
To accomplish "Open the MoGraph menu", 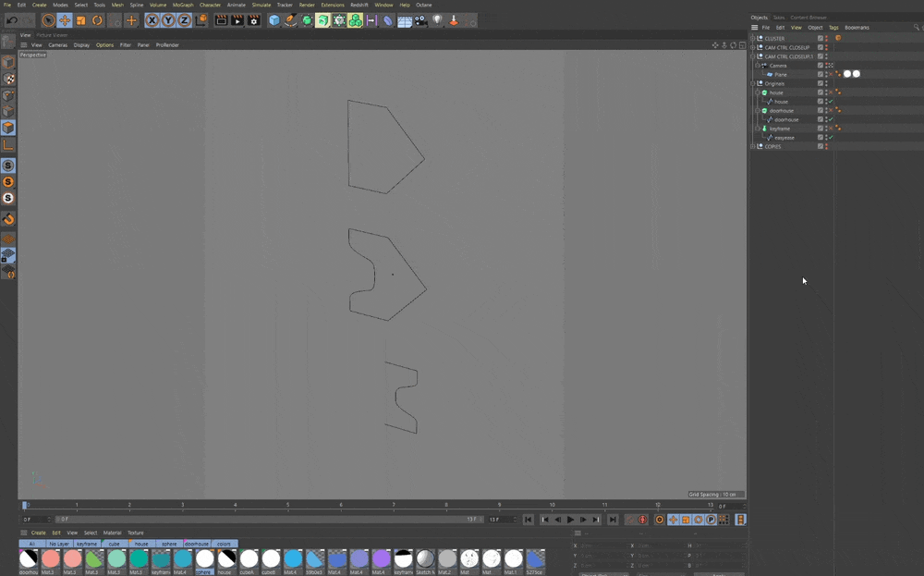I will [183, 5].
